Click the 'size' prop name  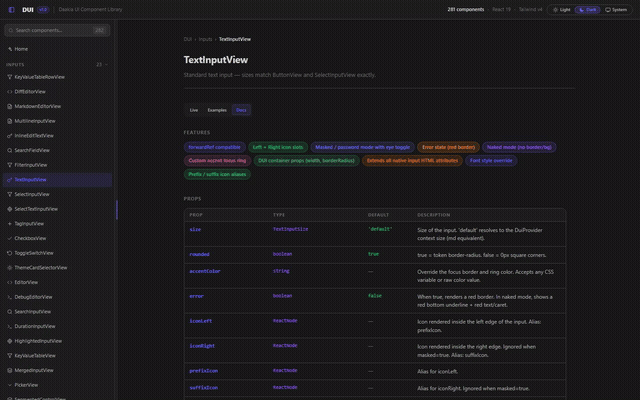(x=195, y=229)
